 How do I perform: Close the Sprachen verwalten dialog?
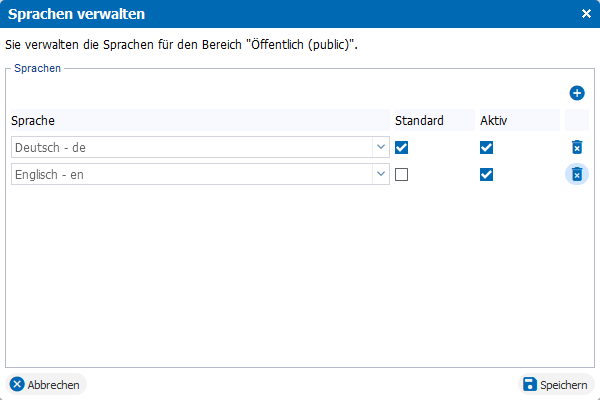tap(586, 14)
